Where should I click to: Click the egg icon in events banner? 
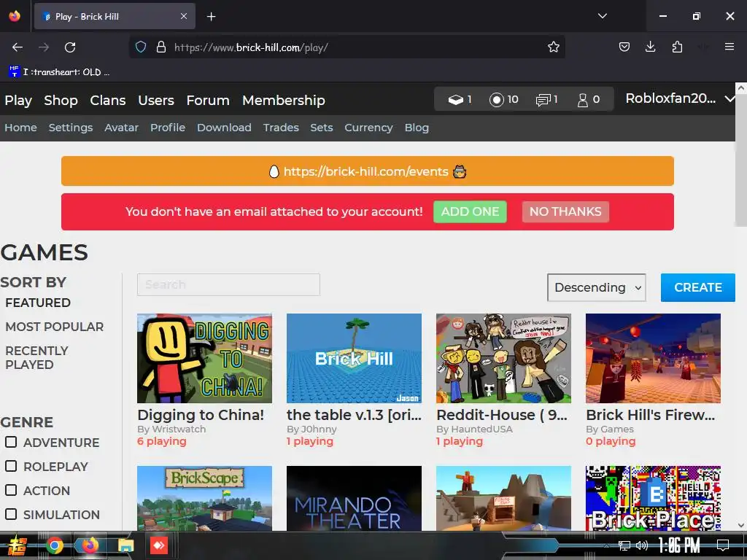274,171
